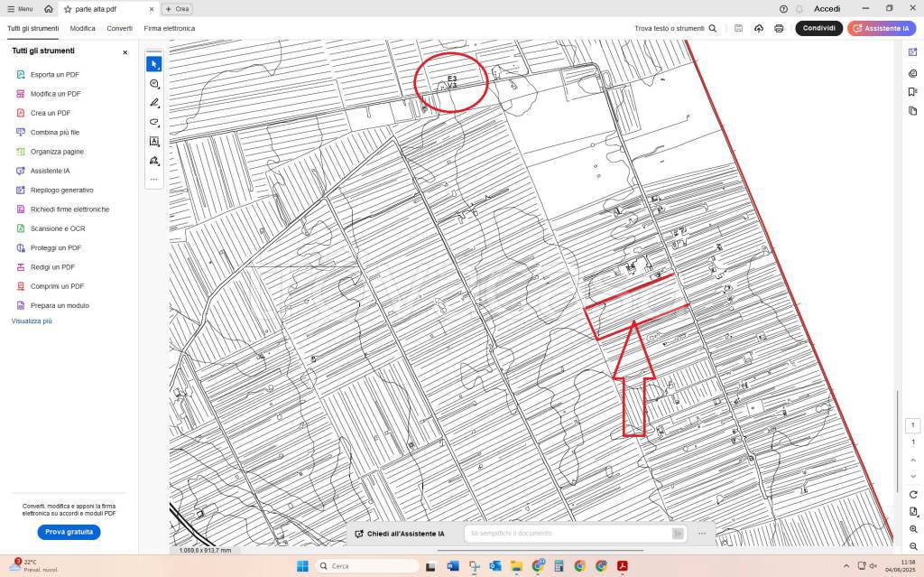Close the Tutti gli strumenti panel
Viewport: 924px width, 577px height.
pos(125,52)
